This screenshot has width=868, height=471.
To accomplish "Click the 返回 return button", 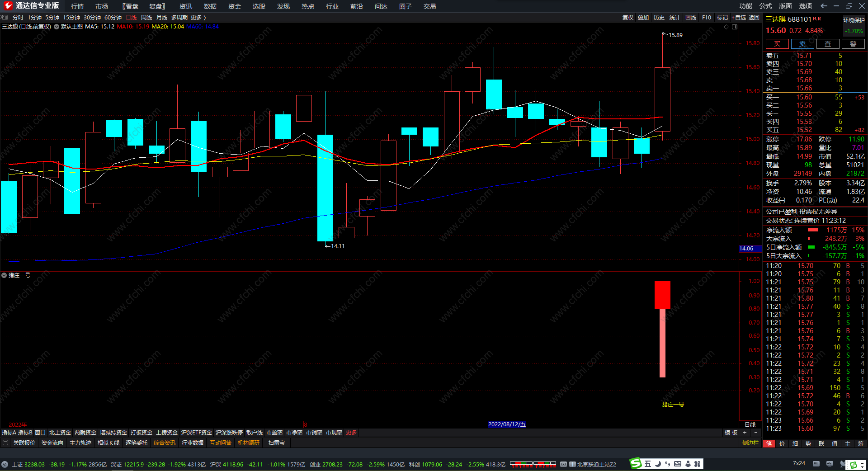I will (754, 18).
